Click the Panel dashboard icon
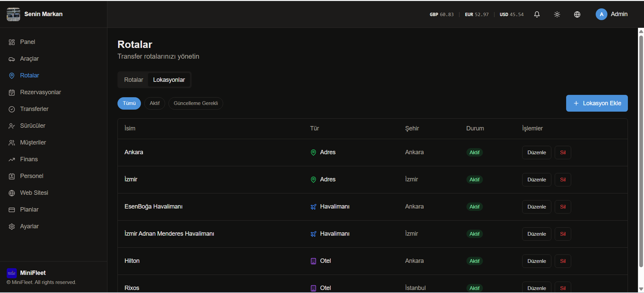This screenshot has height=293, width=644. [x=12, y=42]
